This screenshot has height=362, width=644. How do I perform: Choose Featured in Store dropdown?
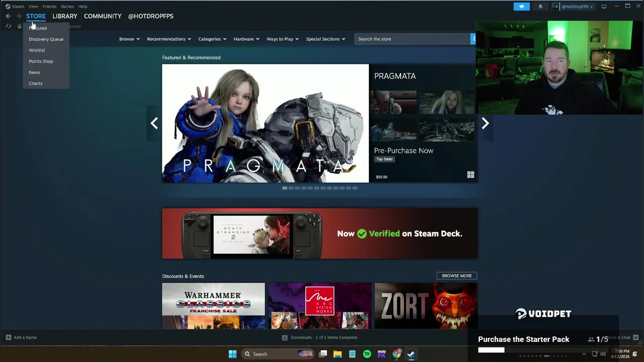46,28
